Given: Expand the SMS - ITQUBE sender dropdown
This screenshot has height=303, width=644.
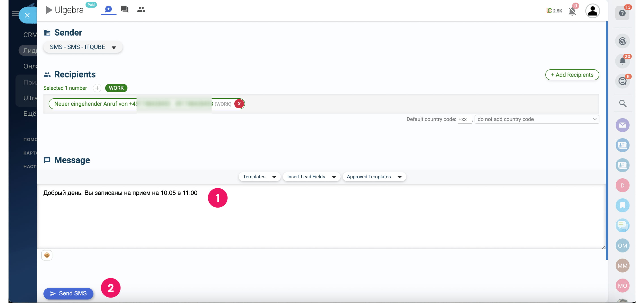Looking at the screenshot, I should click(x=83, y=47).
